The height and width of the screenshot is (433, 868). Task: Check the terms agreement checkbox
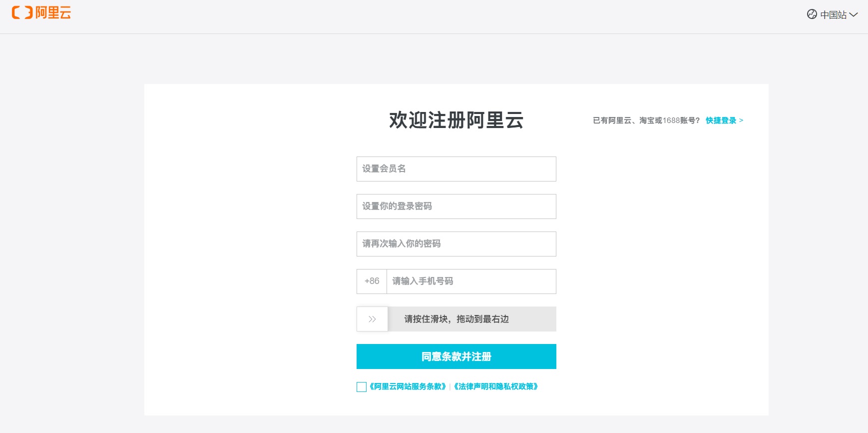[362, 387]
